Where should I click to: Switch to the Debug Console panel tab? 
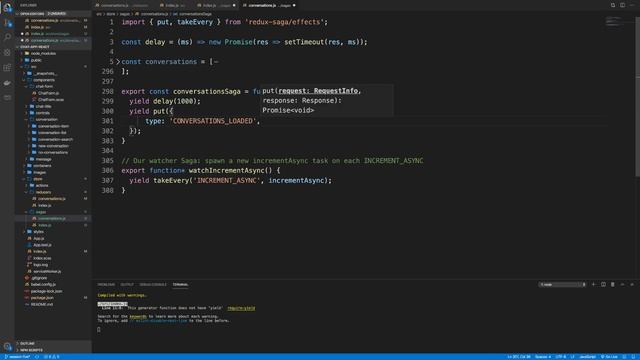click(153, 284)
